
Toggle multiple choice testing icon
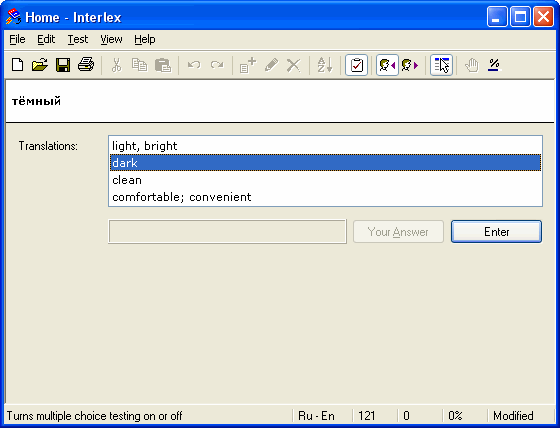tap(441, 65)
